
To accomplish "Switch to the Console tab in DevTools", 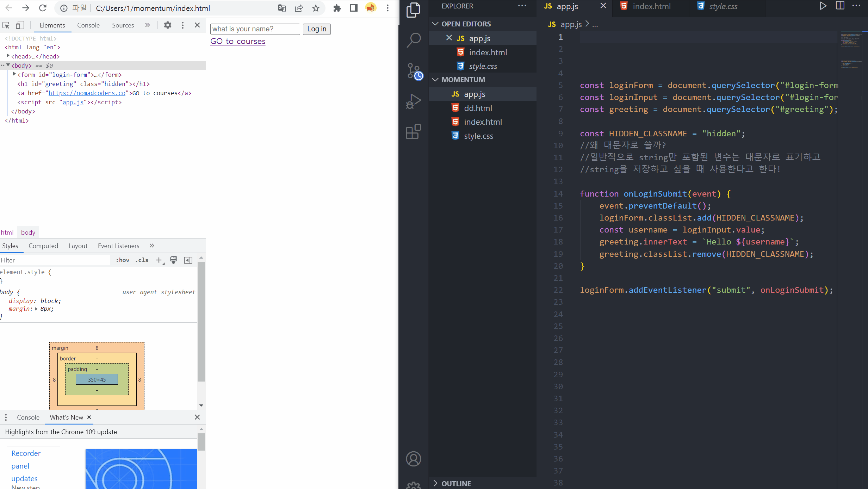I will (88, 25).
